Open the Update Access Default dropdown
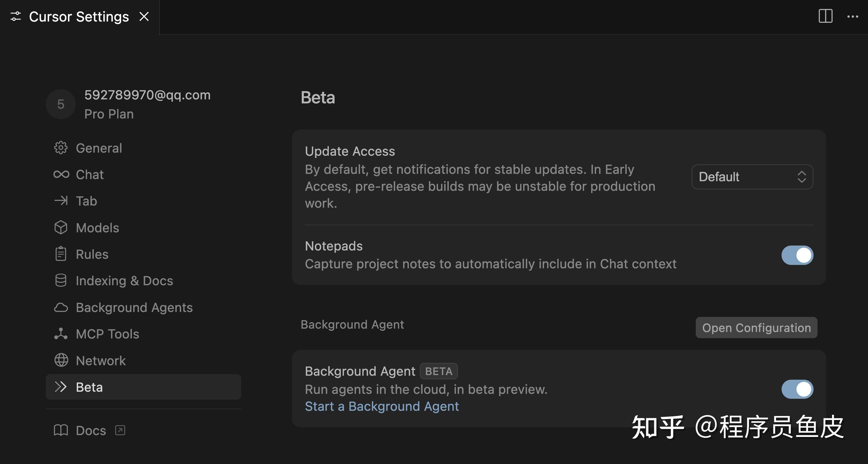This screenshot has width=868, height=464. 752,177
